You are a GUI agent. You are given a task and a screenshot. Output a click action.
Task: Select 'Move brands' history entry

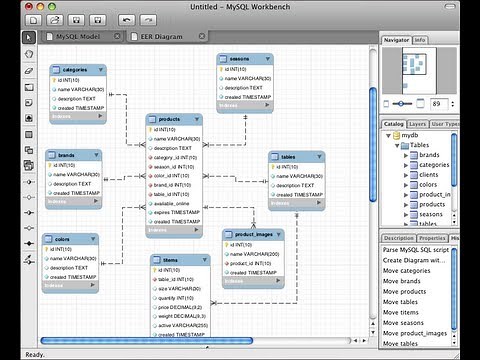402,281
